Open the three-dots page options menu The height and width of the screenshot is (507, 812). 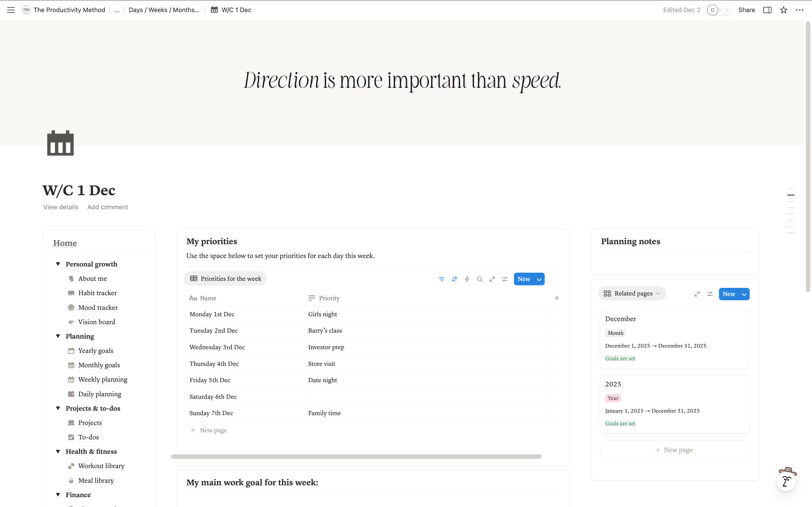(x=800, y=10)
